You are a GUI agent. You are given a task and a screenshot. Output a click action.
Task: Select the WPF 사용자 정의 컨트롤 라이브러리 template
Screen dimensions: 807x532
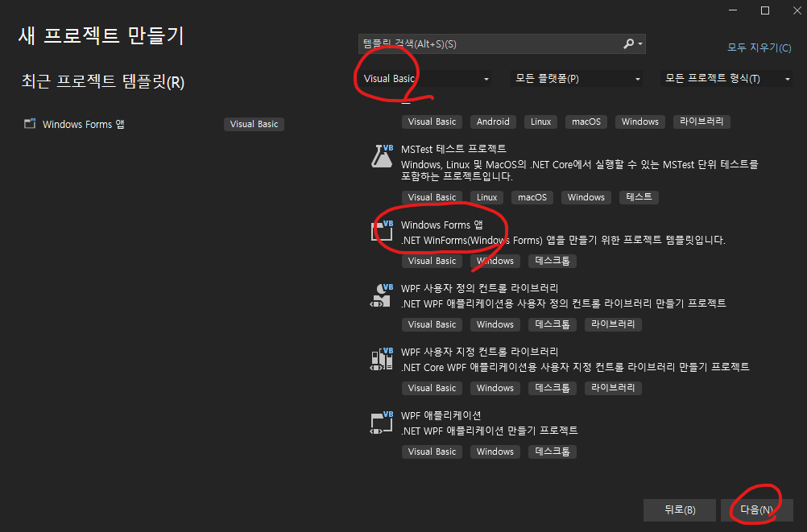(480, 288)
